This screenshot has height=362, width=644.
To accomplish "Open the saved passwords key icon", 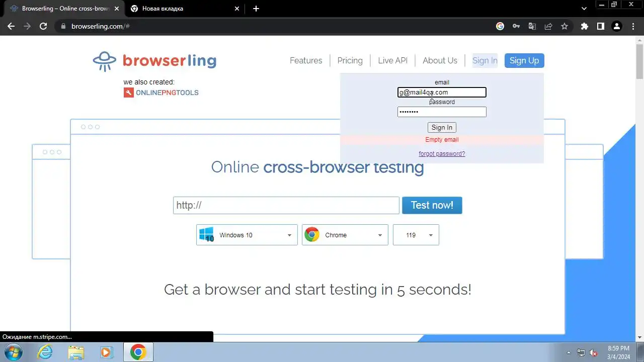I will tap(516, 26).
